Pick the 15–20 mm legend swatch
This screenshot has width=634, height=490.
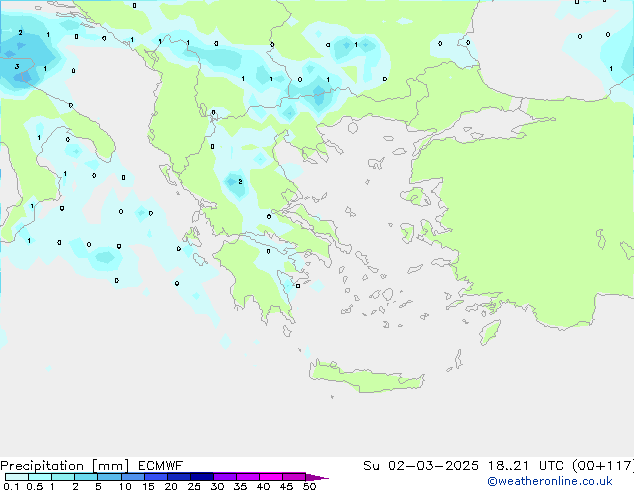point(155,477)
